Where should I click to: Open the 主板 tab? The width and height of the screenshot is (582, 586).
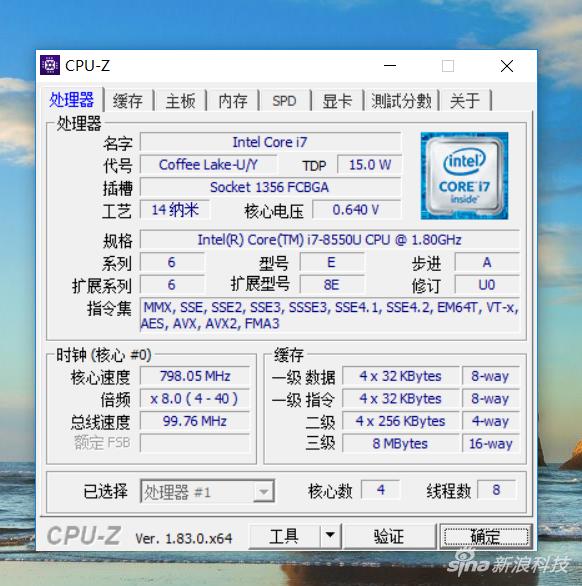pyautogui.click(x=181, y=101)
